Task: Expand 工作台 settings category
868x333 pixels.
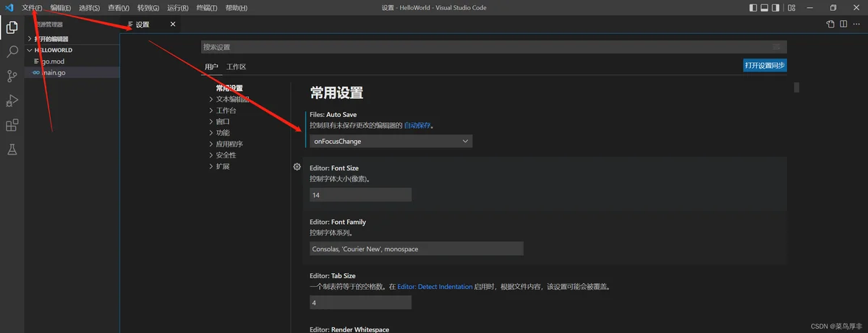Action: [222, 111]
